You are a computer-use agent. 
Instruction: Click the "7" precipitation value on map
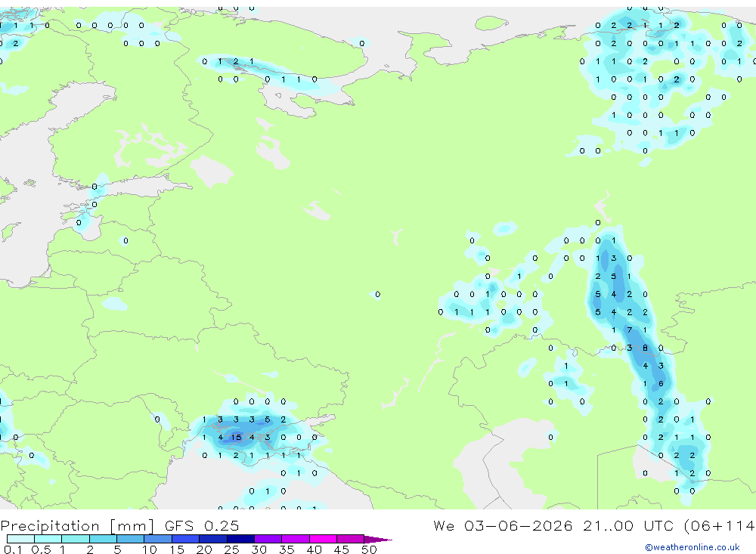tap(629, 330)
